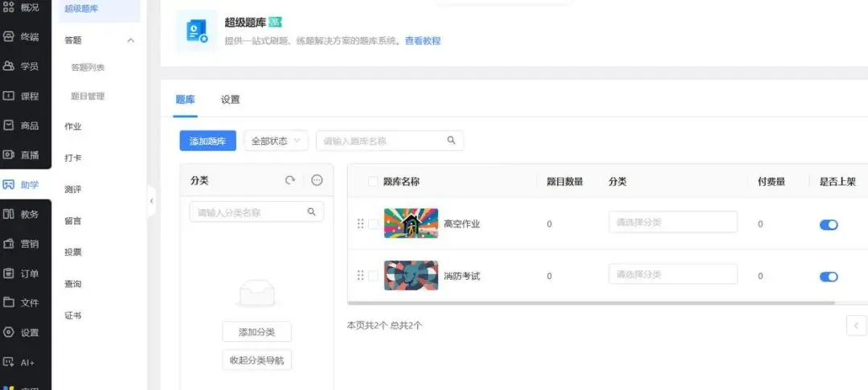Open the 订单 orders sidebar icon

tap(8, 273)
